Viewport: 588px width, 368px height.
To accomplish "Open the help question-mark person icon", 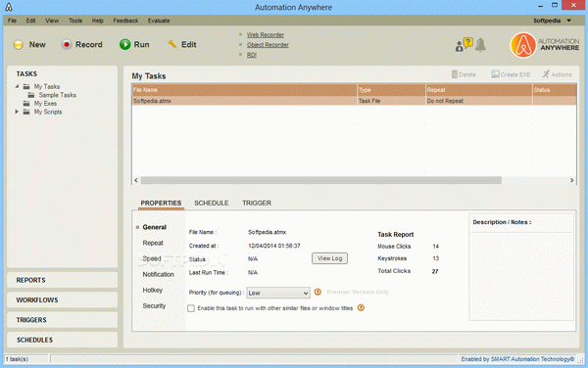I will point(464,45).
